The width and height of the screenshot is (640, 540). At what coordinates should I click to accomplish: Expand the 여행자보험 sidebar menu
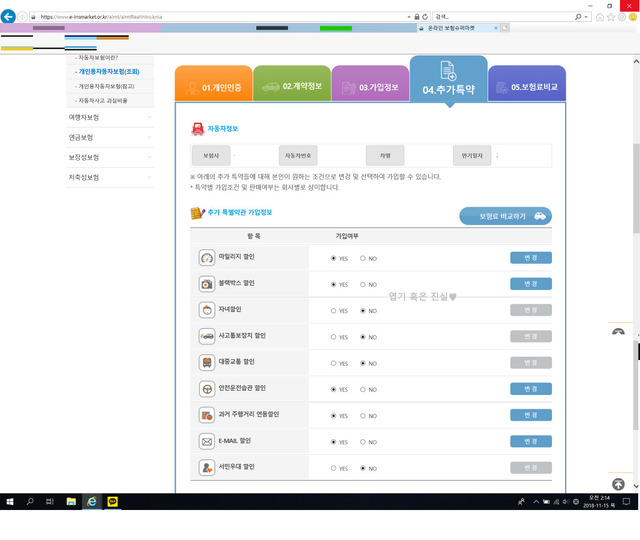pyautogui.click(x=110, y=118)
